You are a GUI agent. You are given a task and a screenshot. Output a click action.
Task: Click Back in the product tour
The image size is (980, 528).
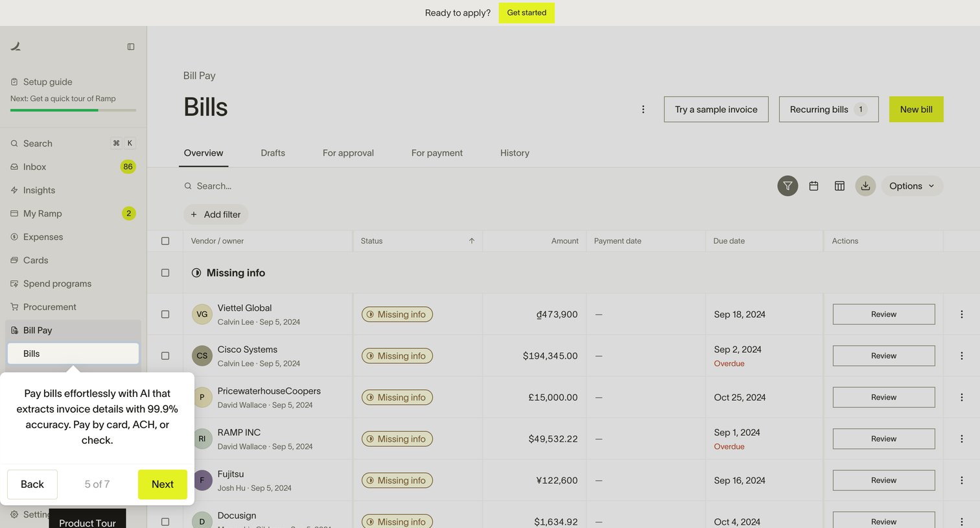coord(32,485)
